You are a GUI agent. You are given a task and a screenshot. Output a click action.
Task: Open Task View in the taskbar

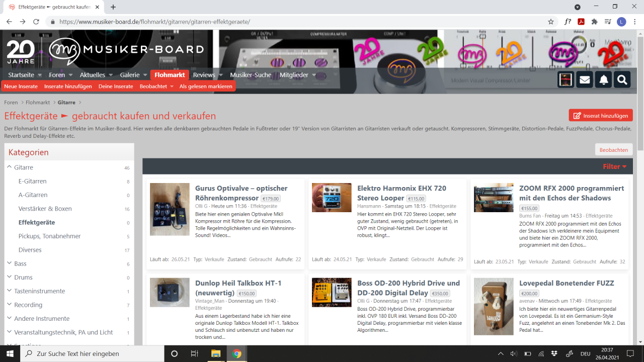pos(195,353)
